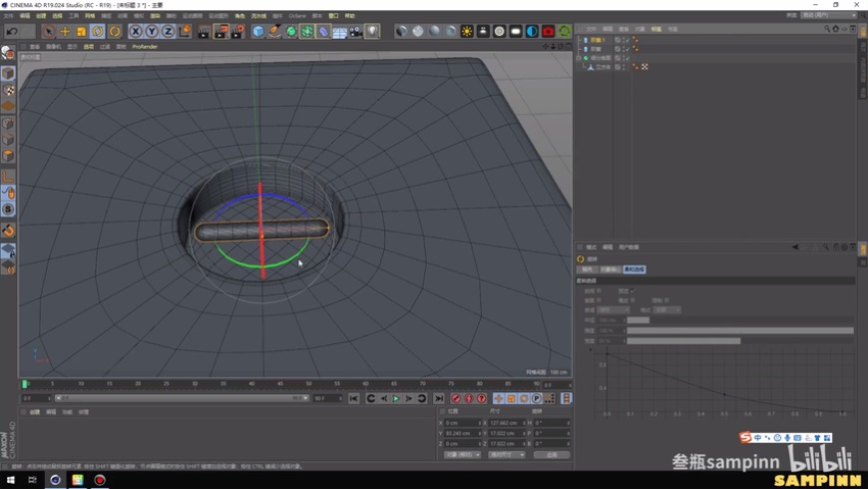Open the size mode dropdown
Screen dimensions: 868x489
click(x=507, y=455)
